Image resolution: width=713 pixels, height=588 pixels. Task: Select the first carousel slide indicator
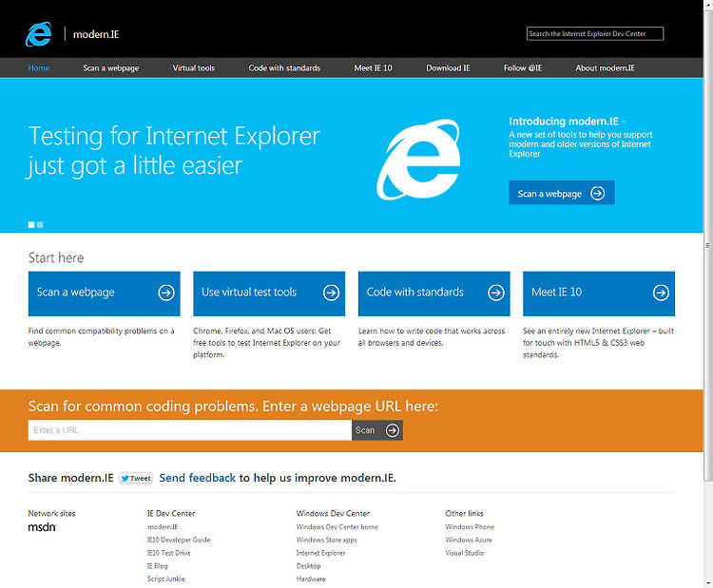(31, 224)
